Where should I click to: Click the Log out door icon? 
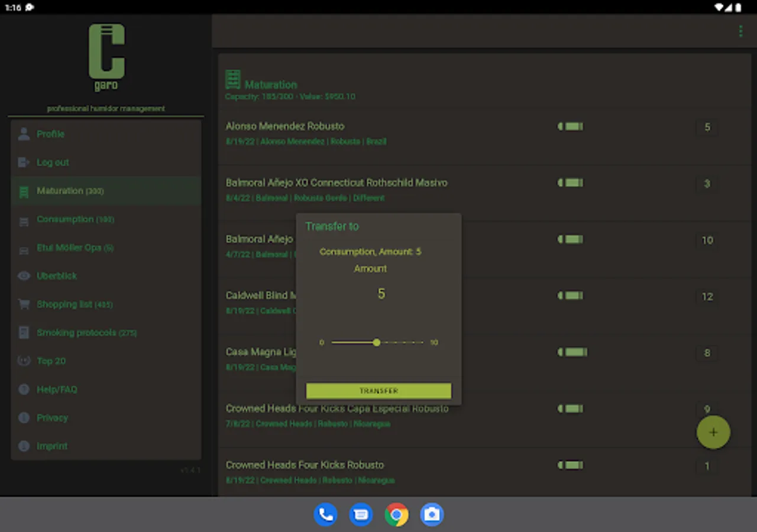click(24, 163)
